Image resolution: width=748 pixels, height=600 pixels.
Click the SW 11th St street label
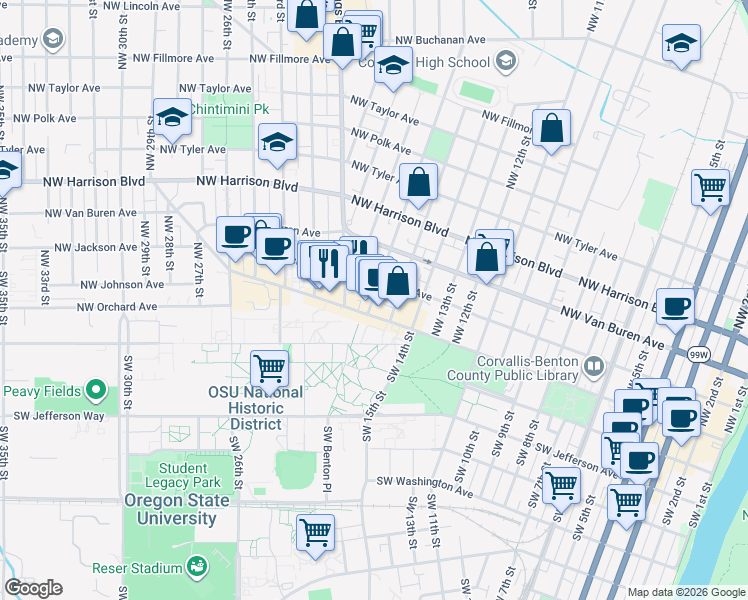point(433,520)
